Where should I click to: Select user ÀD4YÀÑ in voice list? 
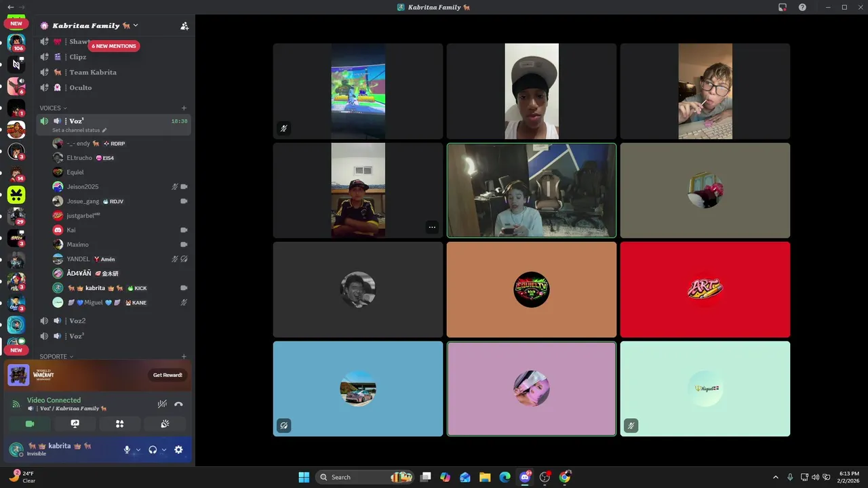pos(120,273)
